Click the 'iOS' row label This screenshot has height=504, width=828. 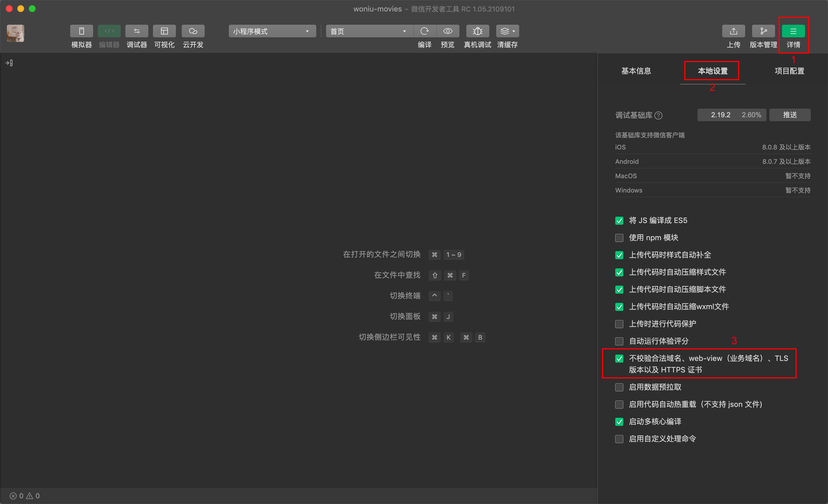click(620, 147)
